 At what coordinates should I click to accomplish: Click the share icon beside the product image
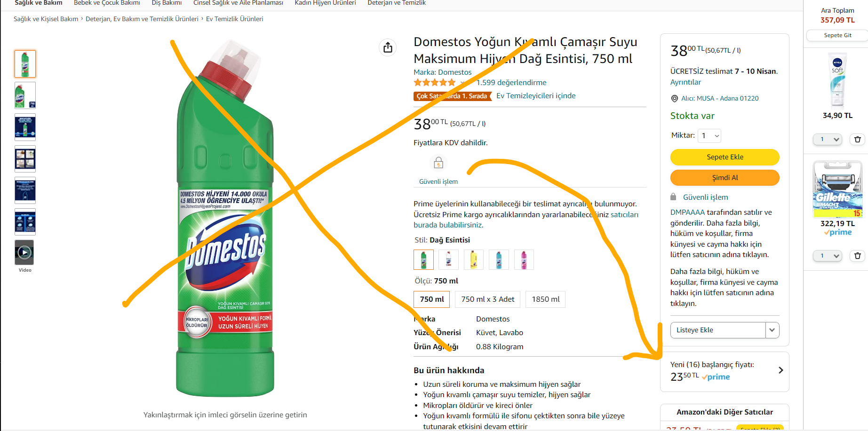click(388, 47)
